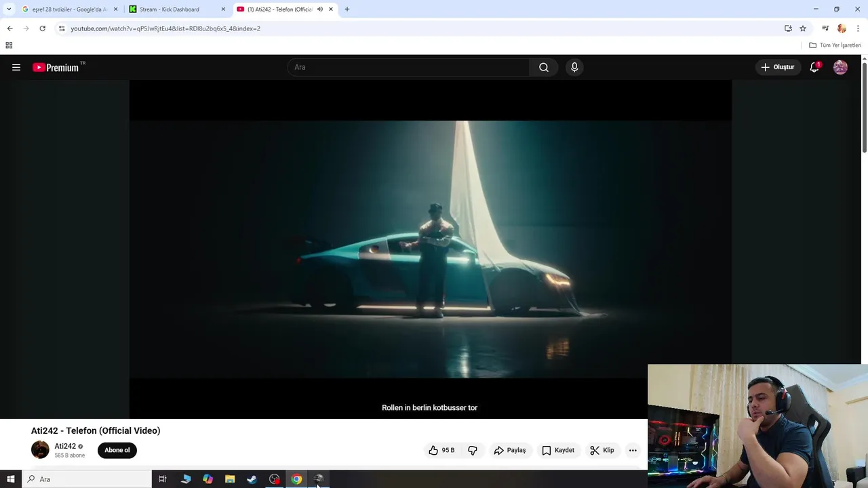Open site information icon in address bar
This screenshot has height=488, width=868.
(x=62, y=28)
